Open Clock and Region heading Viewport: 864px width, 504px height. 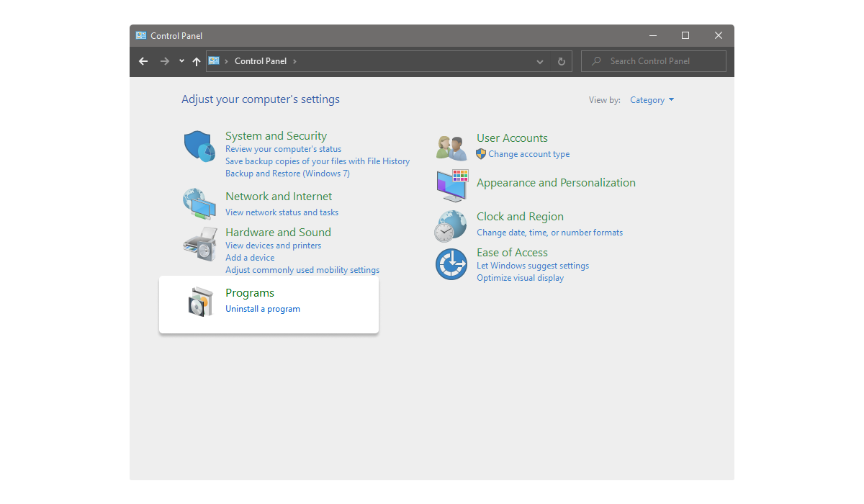tap(520, 216)
